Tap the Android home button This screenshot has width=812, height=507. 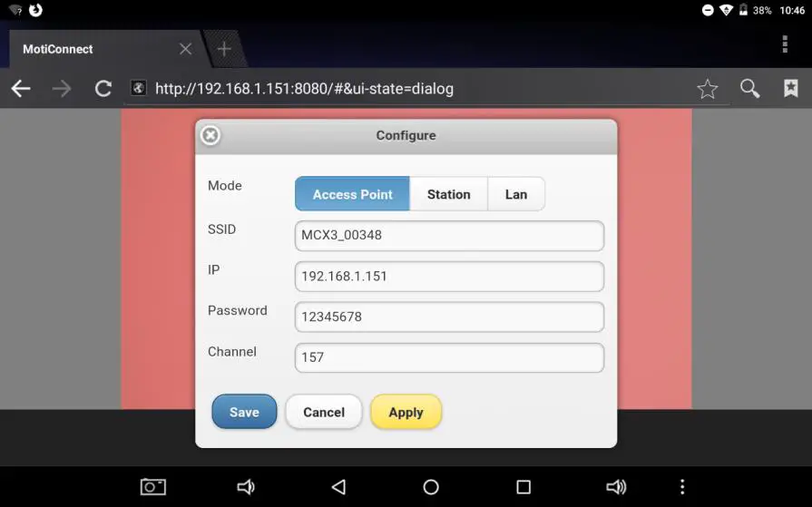point(431,487)
